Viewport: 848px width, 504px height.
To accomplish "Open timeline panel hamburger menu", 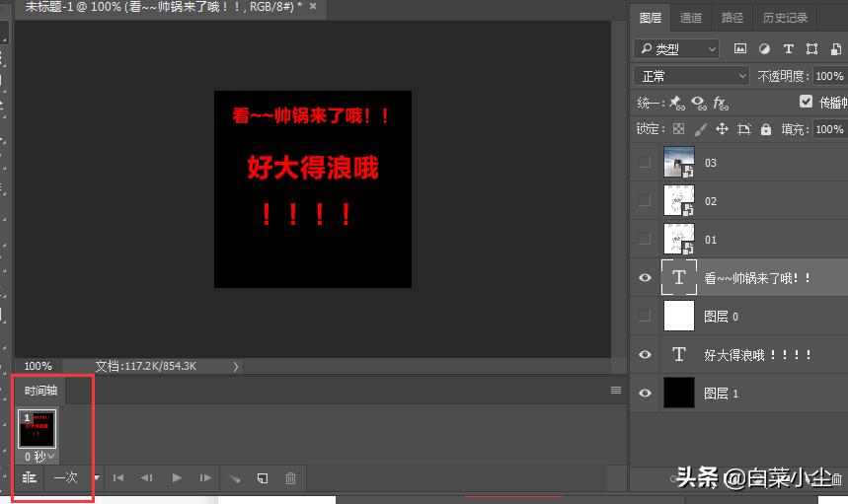I will [x=615, y=390].
